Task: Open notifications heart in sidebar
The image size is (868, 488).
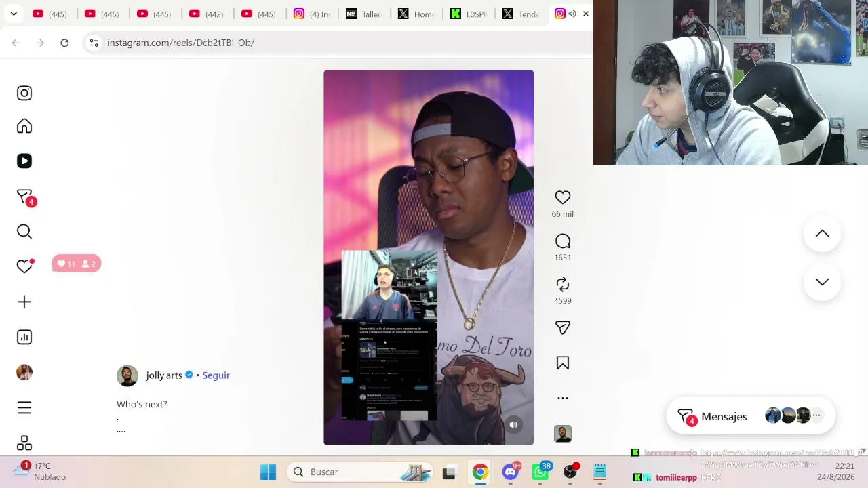Action: tap(25, 266)
